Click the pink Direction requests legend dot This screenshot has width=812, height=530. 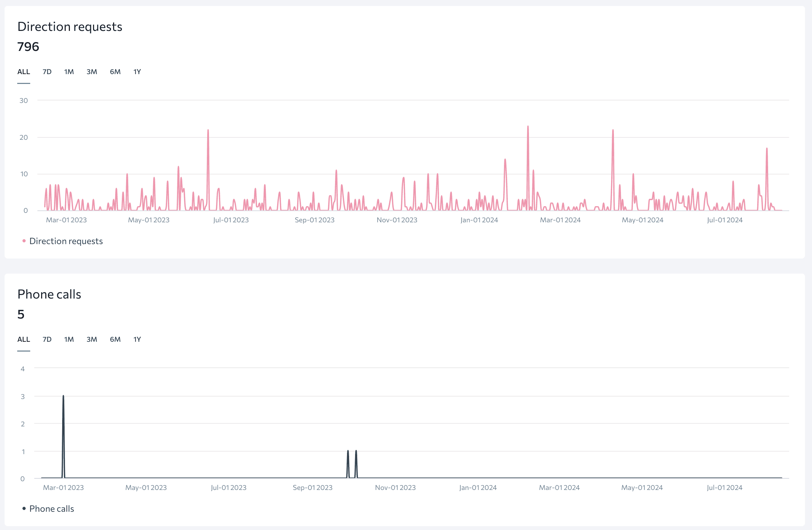[24, 241]
